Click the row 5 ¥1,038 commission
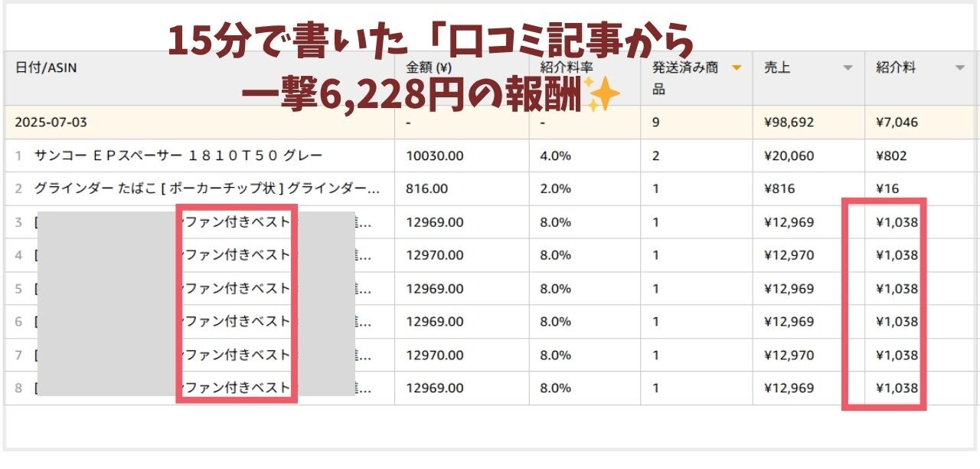Screen dimensions: 980x469 897,289
